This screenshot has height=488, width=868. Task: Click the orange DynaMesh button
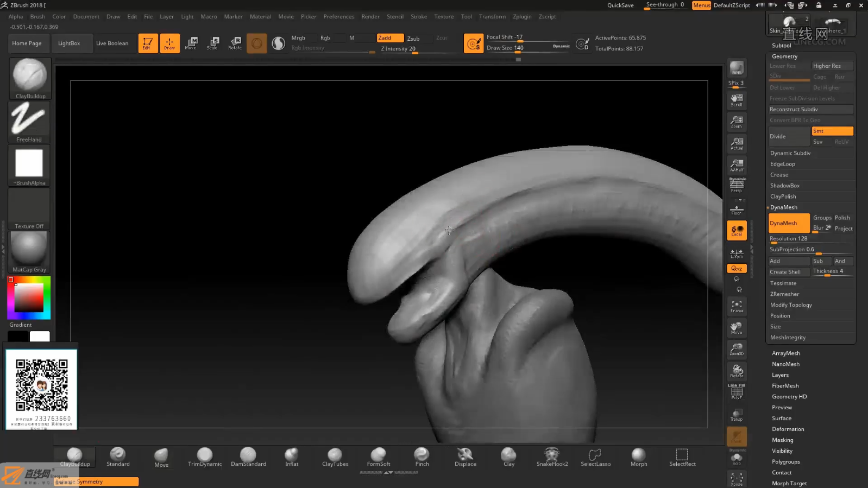[789, 223]
